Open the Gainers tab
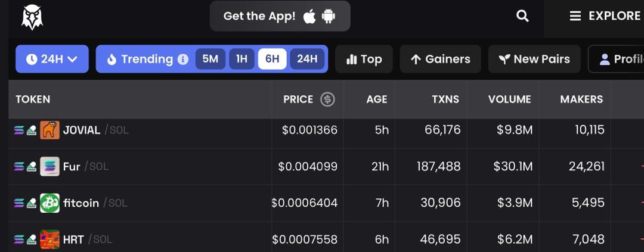Image resolution: width=644 pixels, height=252 pixels. [x=440, y=59]
